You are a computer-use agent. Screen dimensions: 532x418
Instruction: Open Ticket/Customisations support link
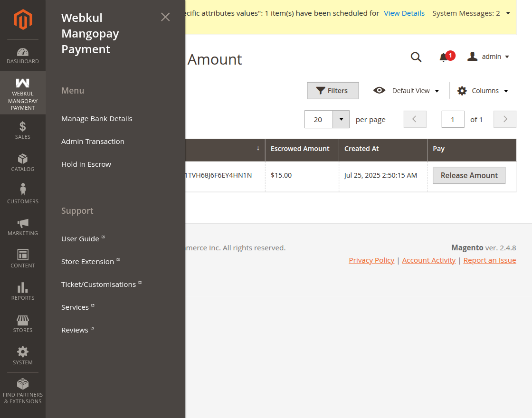(x=102, y=285)
